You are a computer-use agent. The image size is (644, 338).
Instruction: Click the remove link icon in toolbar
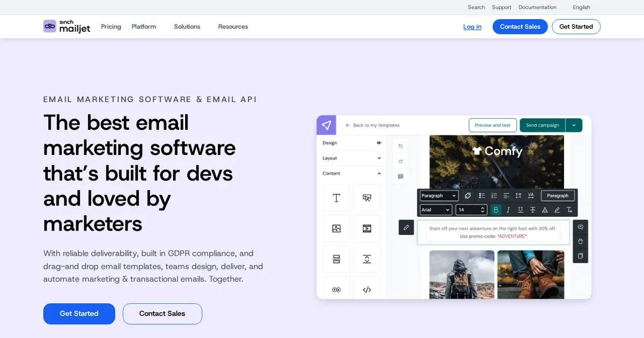point(468,196)
